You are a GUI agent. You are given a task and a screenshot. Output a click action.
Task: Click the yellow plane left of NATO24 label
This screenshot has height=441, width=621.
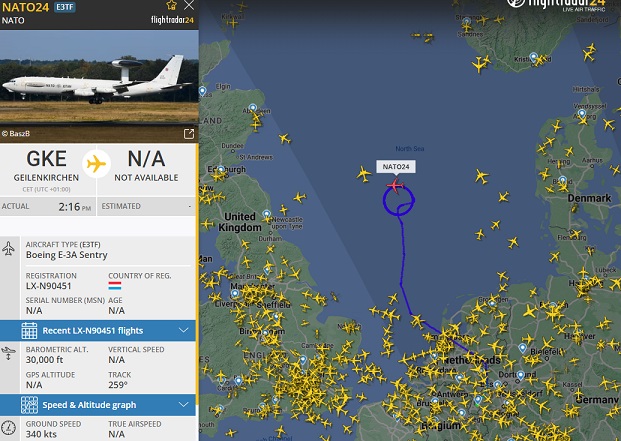click(363, 174)
